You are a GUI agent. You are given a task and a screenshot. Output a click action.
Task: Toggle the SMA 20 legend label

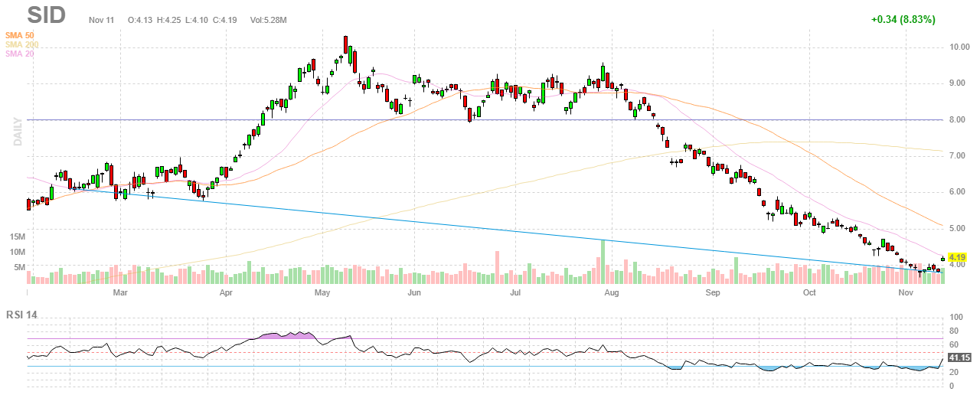tap(19, 54)
